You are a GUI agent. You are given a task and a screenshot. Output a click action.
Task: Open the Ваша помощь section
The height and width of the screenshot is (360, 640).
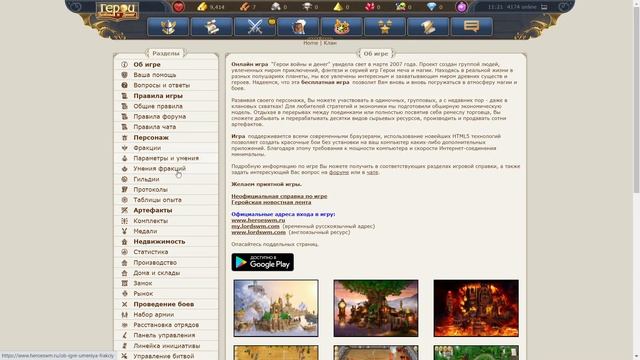click(155, 75)
